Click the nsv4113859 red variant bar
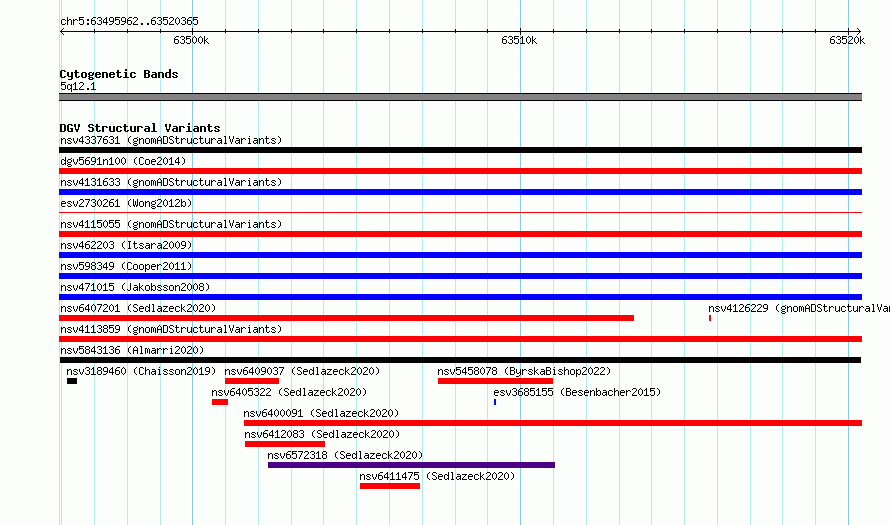 click(x=460, y=339)
